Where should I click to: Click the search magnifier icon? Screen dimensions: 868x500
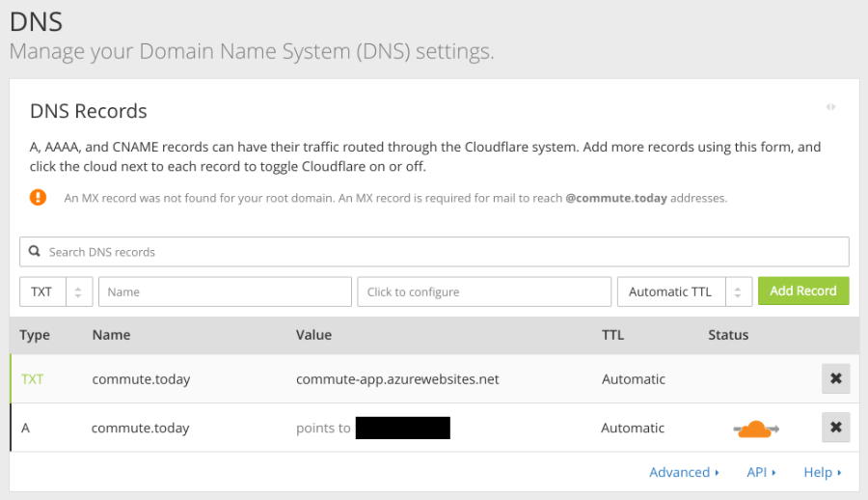click(x=35, y=252)
